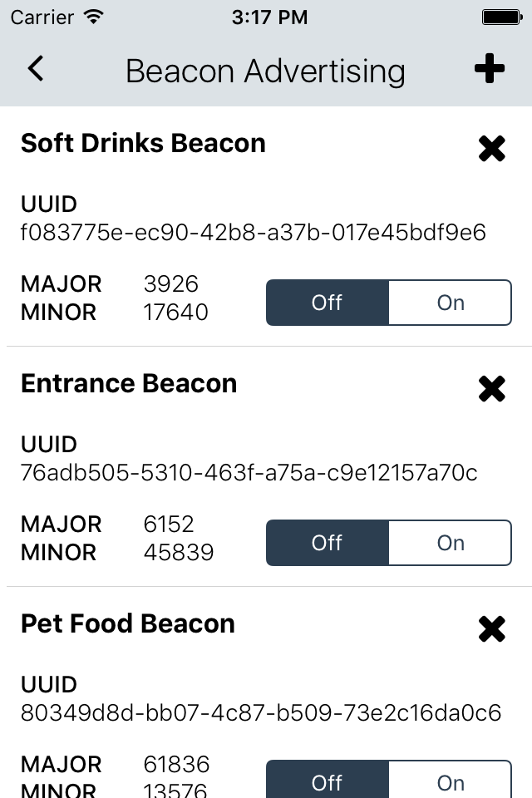This screenshot has width=532, height=798.
Task: Select the Entrance Beacon UUID value
Action: (x=249, y=472)
